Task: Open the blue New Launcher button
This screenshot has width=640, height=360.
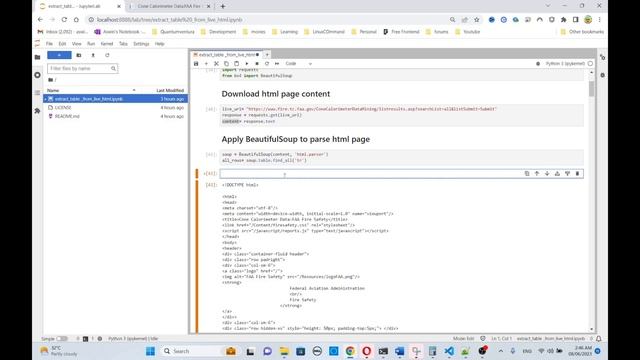Action: pyautogui.click(x=59, y=55)
